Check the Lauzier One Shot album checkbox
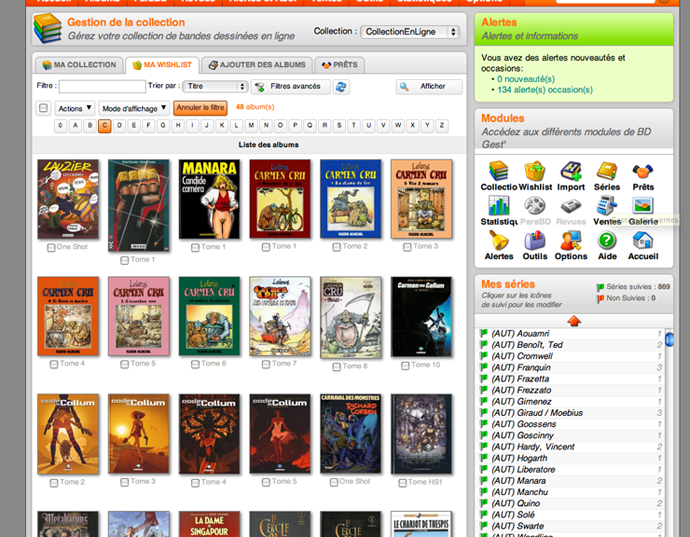The width and height of the screenshot is (690, 537). pos(51,247)
